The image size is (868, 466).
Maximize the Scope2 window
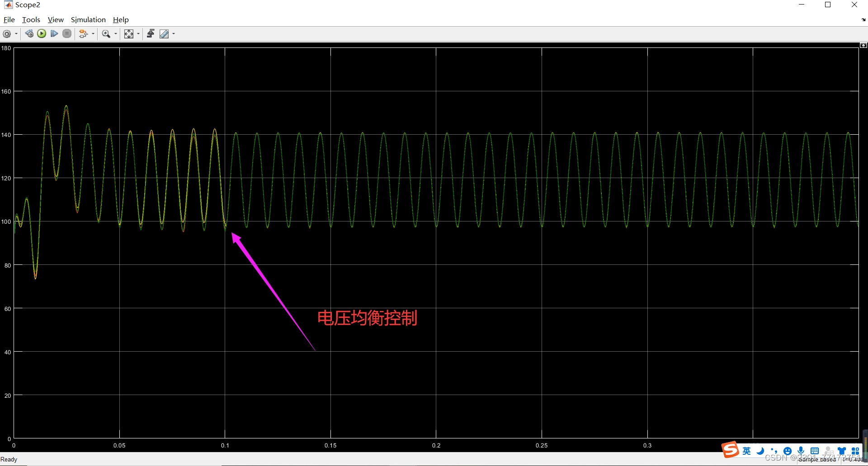point(828,5)
